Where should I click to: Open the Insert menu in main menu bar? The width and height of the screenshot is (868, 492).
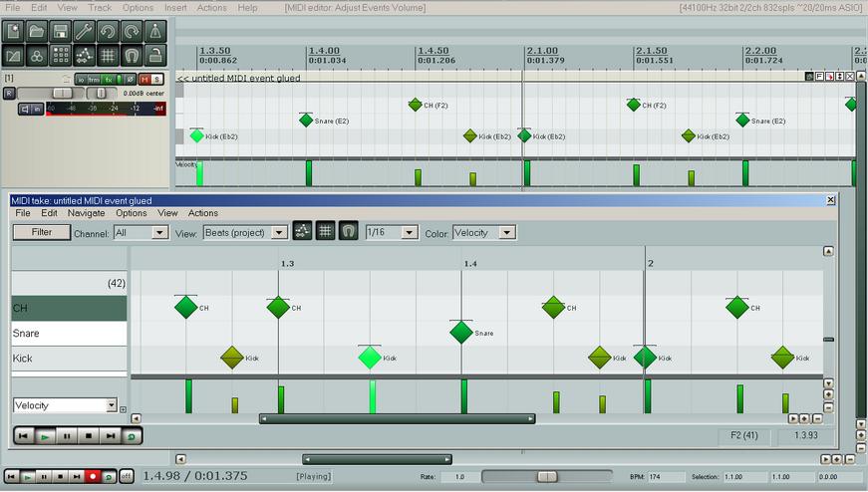point(175,7)
